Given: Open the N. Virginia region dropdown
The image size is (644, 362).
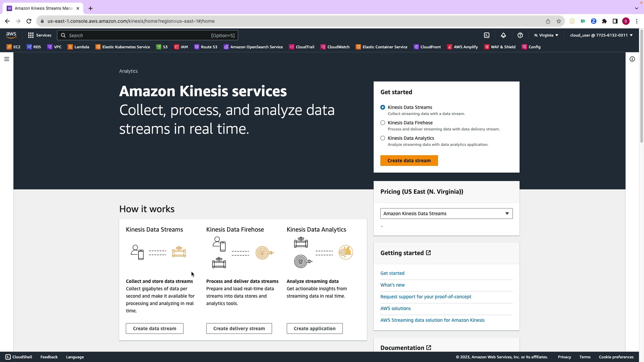Looking at the screenshot, I should click(x=546, y=35).
